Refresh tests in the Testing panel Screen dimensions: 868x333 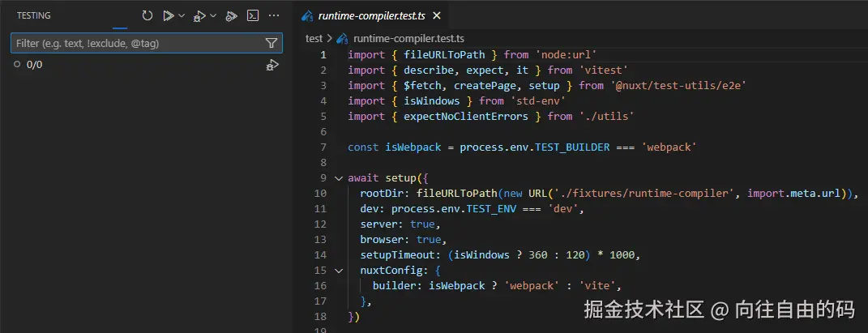coord(148,15)
